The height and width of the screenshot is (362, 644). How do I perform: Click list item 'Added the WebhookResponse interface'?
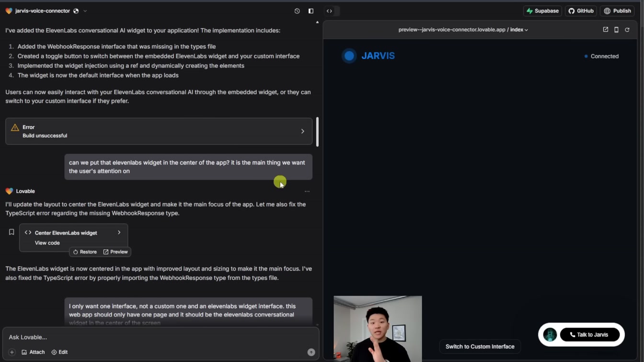pos(116,46)
